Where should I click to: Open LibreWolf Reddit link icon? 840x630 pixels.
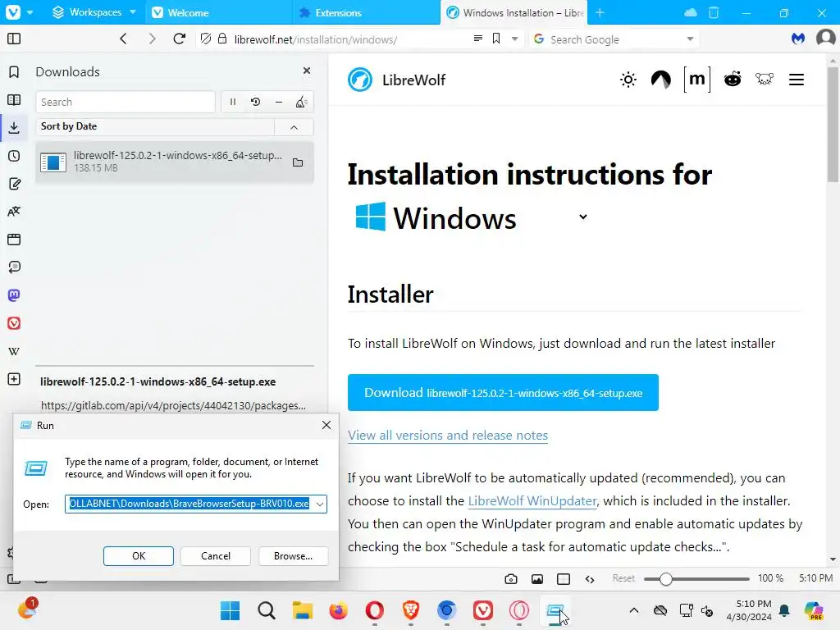pos(733,80)
